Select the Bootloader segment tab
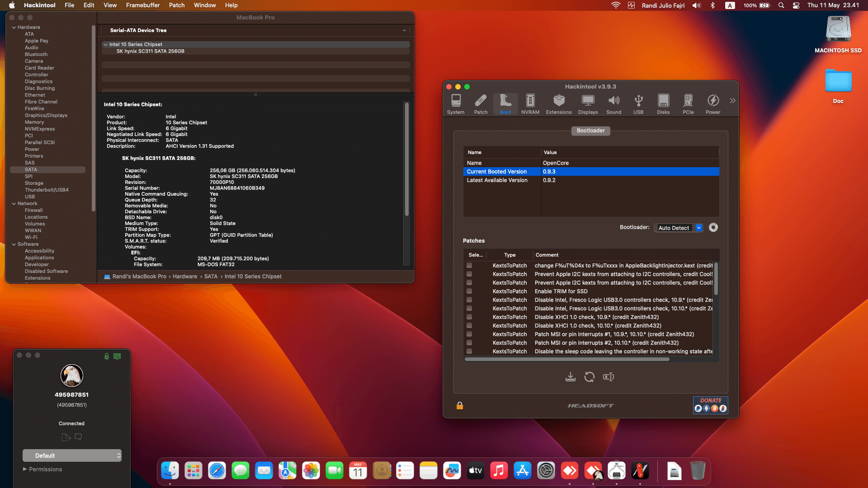Screen dimensions: 868x488 tap(590, 131)
